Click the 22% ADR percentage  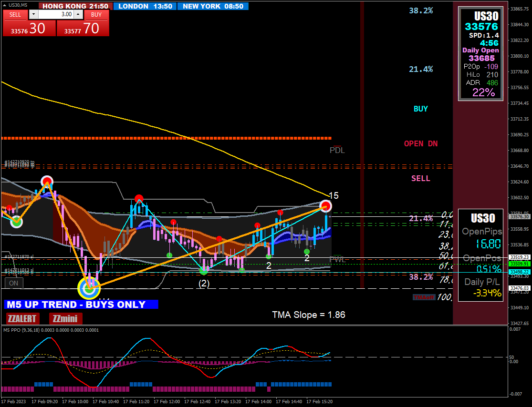pos(483,92)
